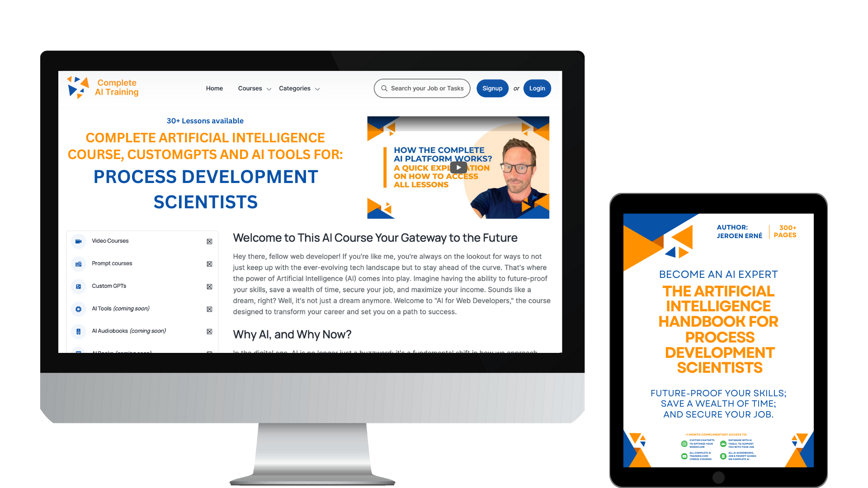
Task: Select the Home menu item
Action: 213,88
